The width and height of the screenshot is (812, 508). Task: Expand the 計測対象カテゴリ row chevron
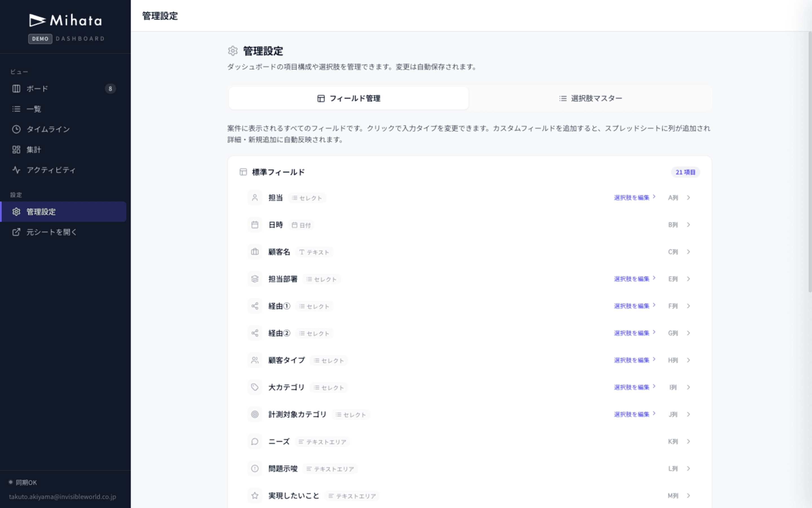(689, 415)
